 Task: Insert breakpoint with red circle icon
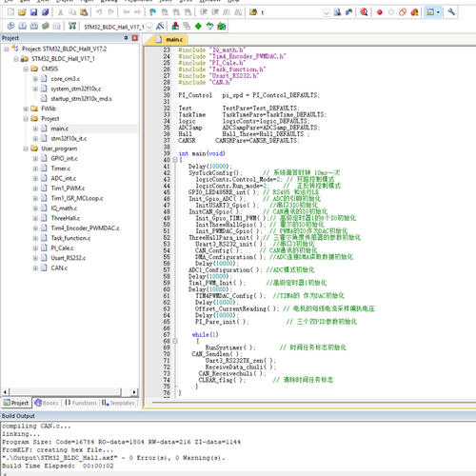tap(379, 12)
